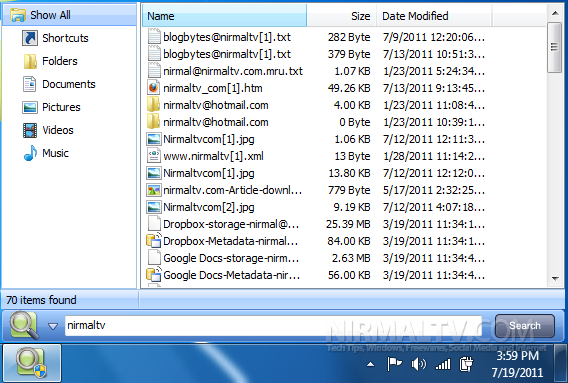568x383 pixels.
Task: Select the Documents label in sidebar
Action: pyautogui.click(x=69, y=84)
